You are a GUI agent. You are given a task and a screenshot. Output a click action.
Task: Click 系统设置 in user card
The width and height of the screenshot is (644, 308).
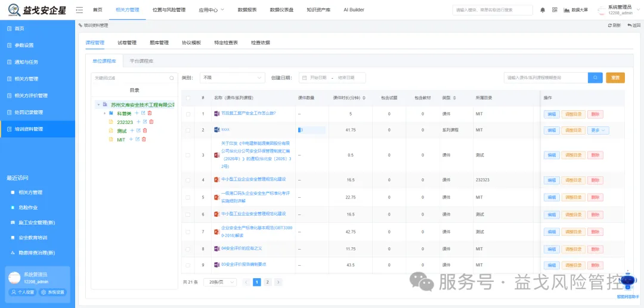pos(52,293)
